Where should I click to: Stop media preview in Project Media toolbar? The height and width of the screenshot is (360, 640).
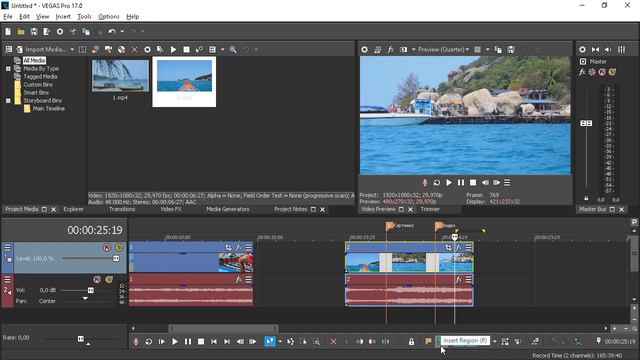click(187, 49)
